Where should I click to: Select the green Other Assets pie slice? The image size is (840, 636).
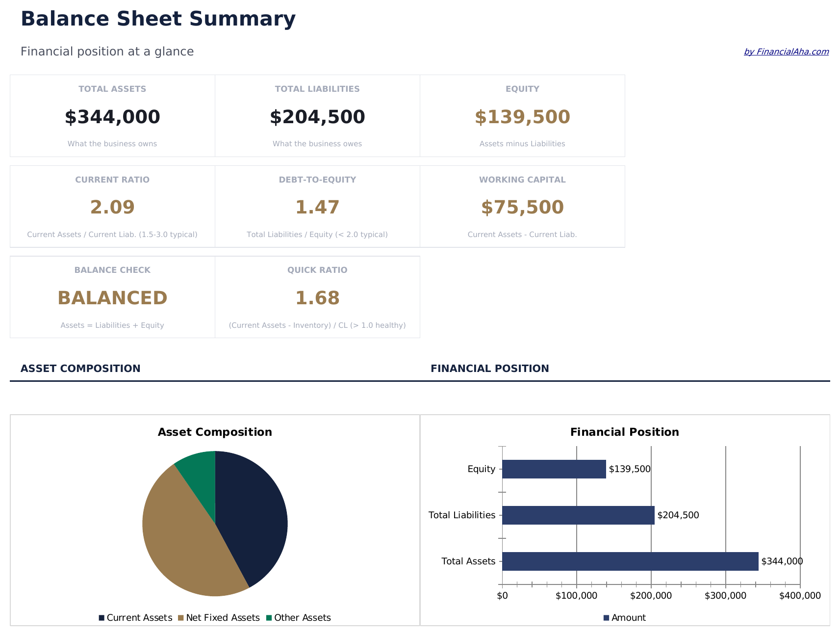[x=199, y=465]
